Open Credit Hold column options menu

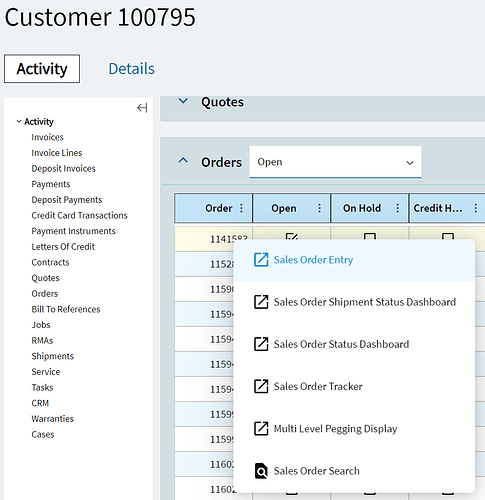point(475,208)
